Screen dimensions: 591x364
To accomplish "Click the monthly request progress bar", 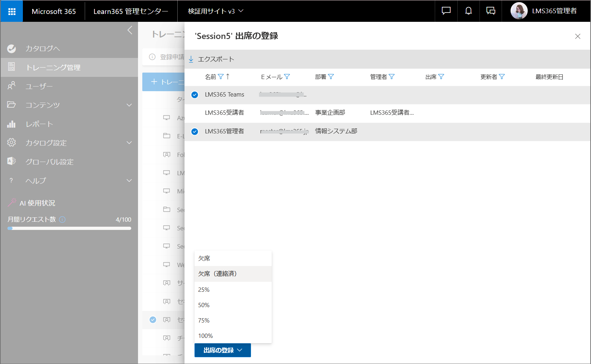I will click(x=69, y=228).
